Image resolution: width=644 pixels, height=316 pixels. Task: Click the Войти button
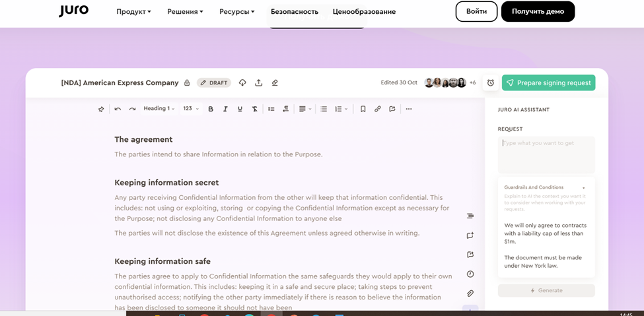point(476,11)
